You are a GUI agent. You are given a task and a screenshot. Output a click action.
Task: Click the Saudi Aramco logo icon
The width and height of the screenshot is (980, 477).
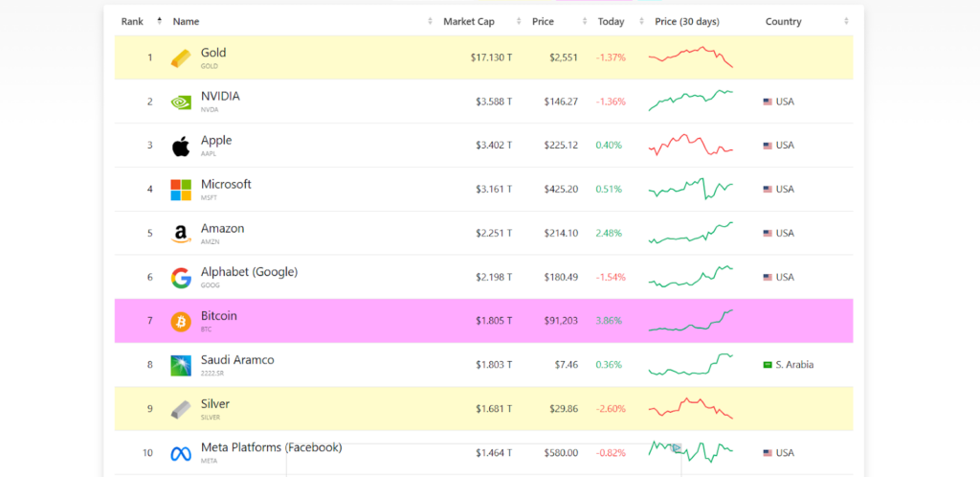(x=181, y=366)
